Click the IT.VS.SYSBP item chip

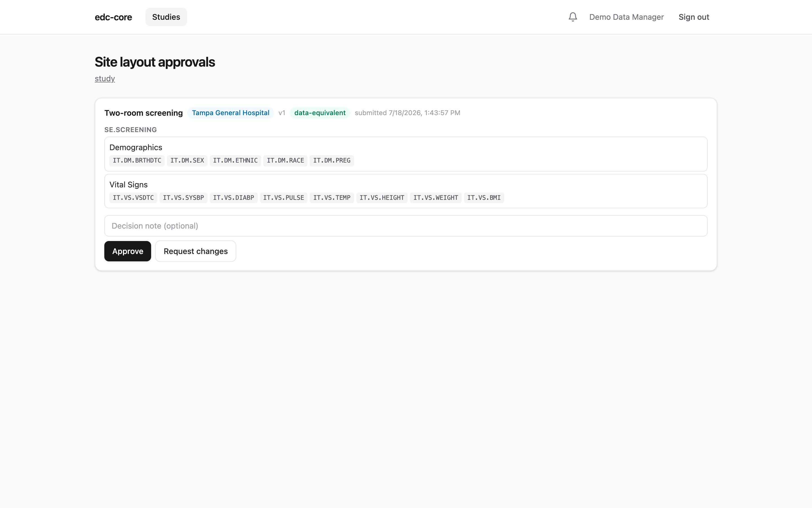coord(184,198)
